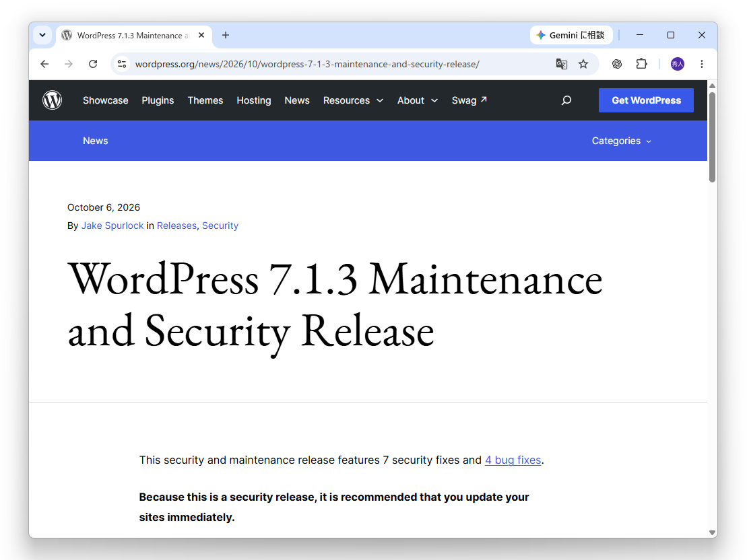Bookmark this page with the star icon
747x560 pixels.
click(x=583, y=64)
